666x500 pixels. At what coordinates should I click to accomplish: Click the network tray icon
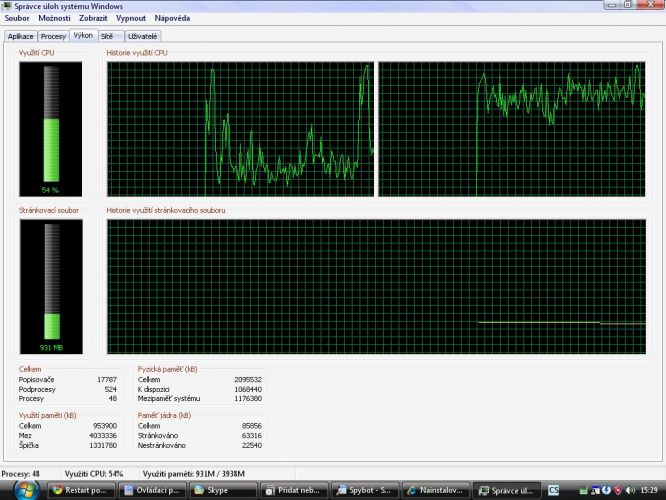pyautogui.click(x=595, y=491)
